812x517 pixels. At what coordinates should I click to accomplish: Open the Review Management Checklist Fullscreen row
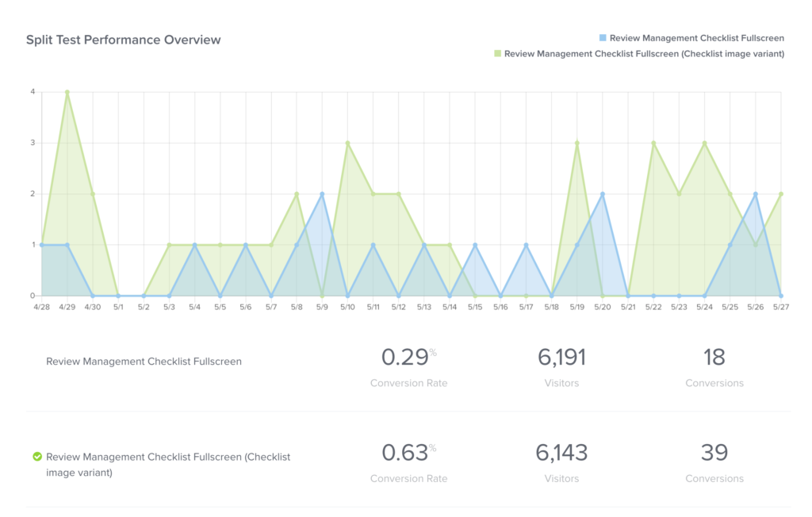pyautogui.click(x=144, y=362)
